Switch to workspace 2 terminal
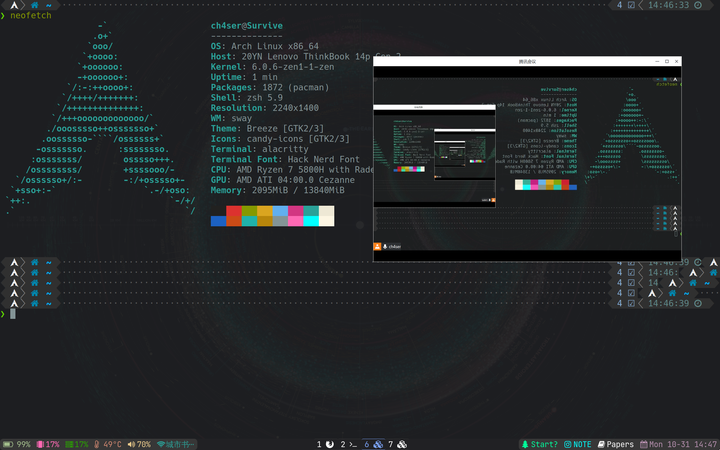This screenshot has height=450, width=720. [349, 444]
